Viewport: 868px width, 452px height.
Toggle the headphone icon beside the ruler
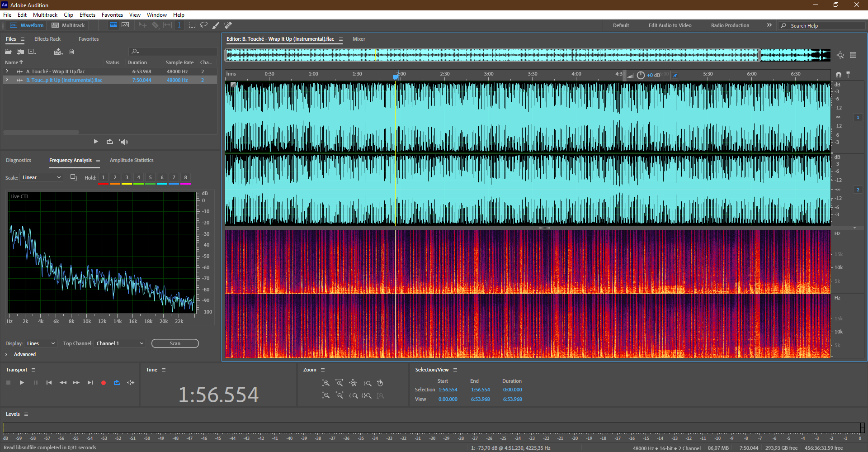tap(839, 75)
